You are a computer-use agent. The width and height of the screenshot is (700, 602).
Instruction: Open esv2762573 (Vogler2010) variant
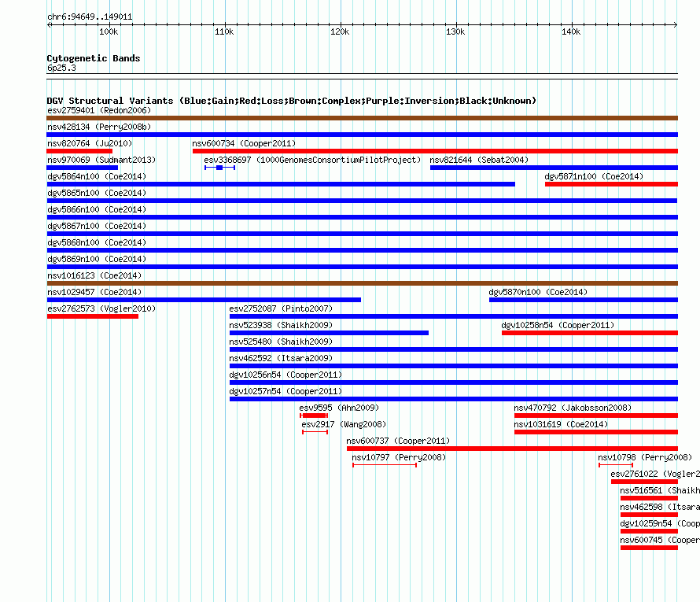coord(101,308)
